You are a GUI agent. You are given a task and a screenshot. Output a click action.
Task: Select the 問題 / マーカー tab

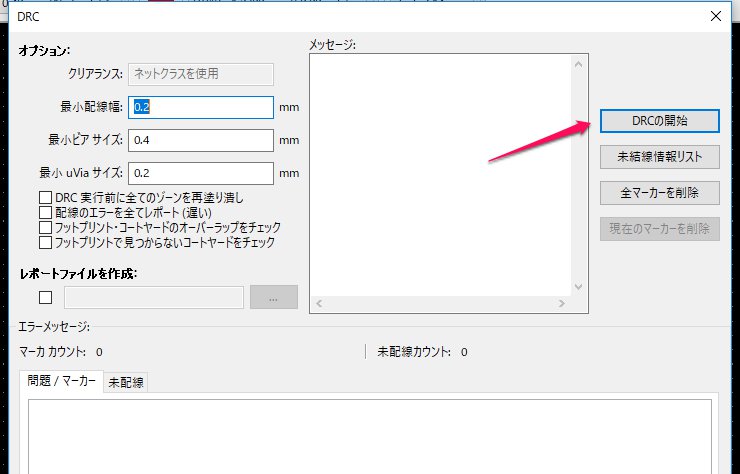62,382
